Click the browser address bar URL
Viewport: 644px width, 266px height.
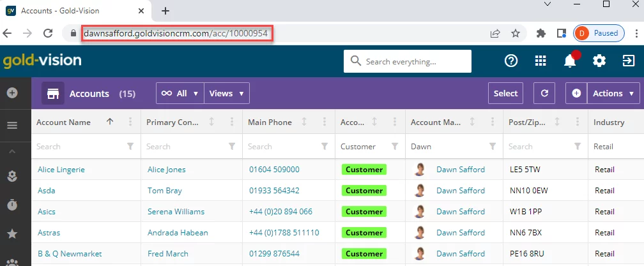(176, 33)
